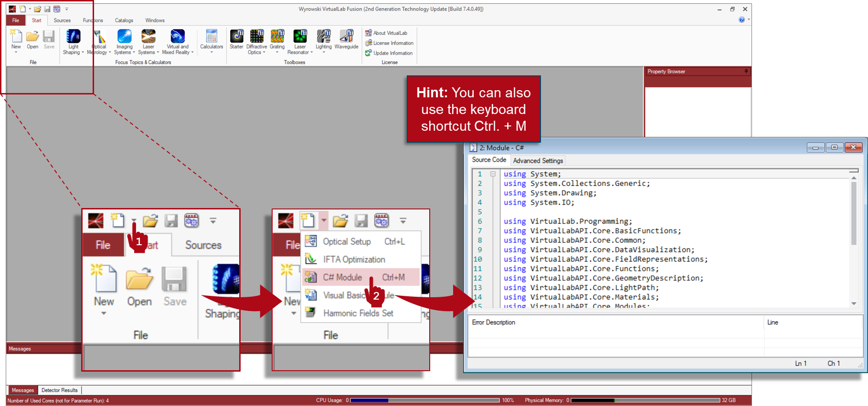Maximize the Module C# window

point(834,147)
